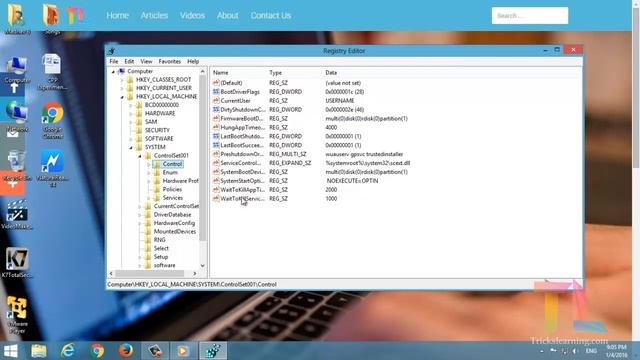Select the DriverDatabase key folder icon
This screenshot has width=640, height=360.
tap(148, 215)
